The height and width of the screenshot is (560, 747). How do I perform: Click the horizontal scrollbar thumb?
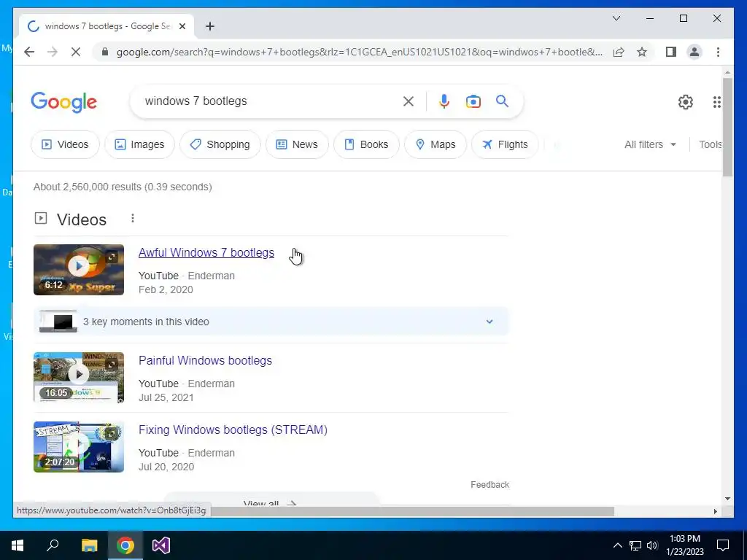pyautogui.click(x=413, y=511)
